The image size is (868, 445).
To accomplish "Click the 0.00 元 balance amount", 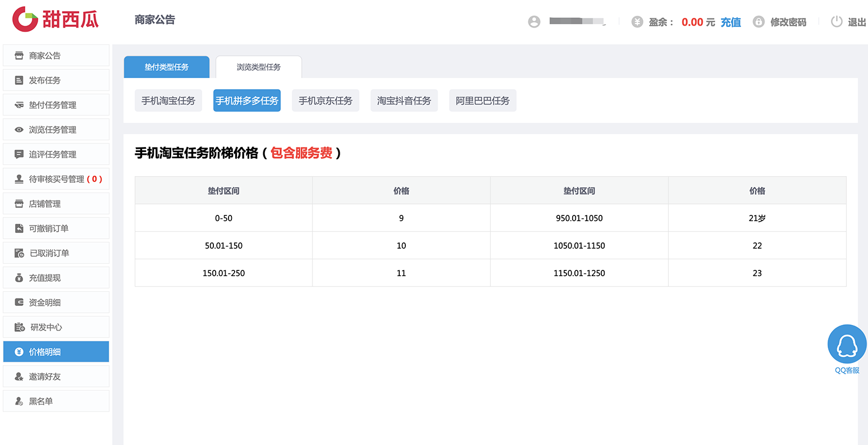I will [x=698, y=22].
